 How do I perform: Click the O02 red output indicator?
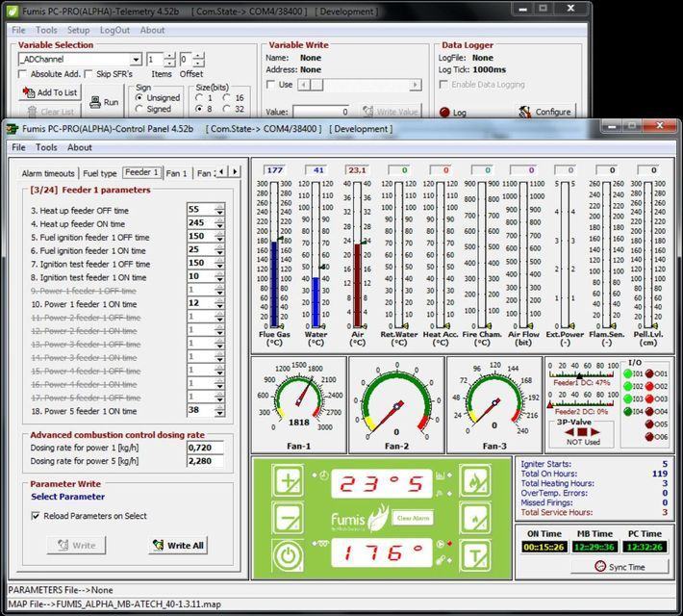[649, 386]
